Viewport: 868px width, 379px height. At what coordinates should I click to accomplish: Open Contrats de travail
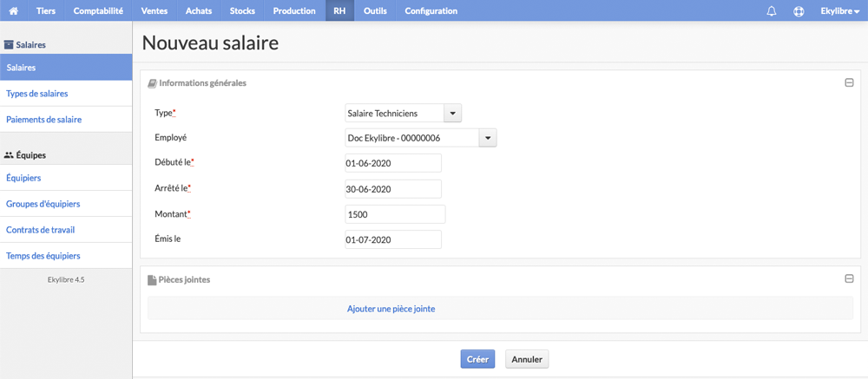pyautogui.click(x=66, y=230)
